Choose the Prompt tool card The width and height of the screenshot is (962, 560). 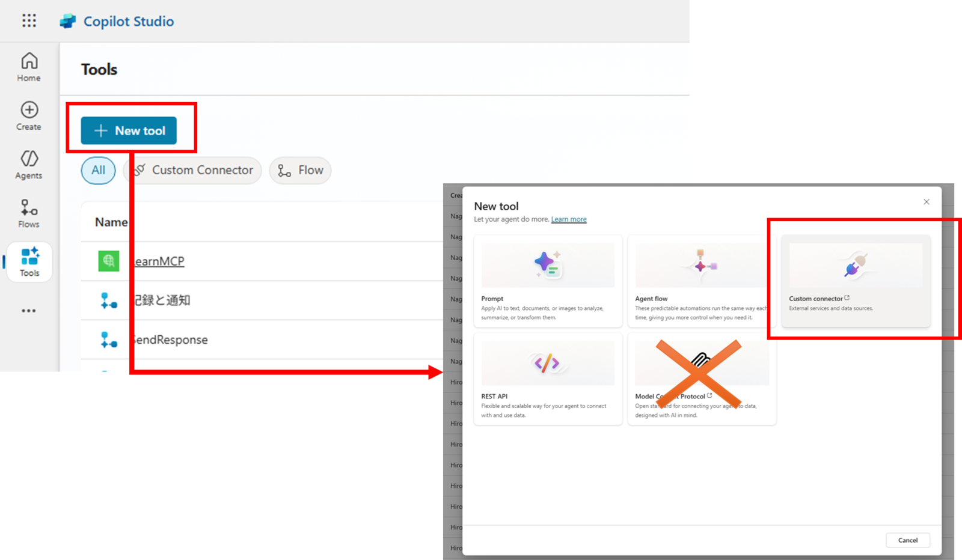click(548, 281)
